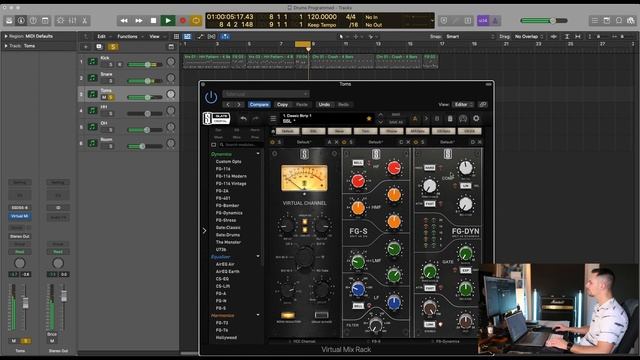The width and height of the screenshot is (640, 360).
Task: Click the A compare slot icon
Action: [x=415, y=119]
